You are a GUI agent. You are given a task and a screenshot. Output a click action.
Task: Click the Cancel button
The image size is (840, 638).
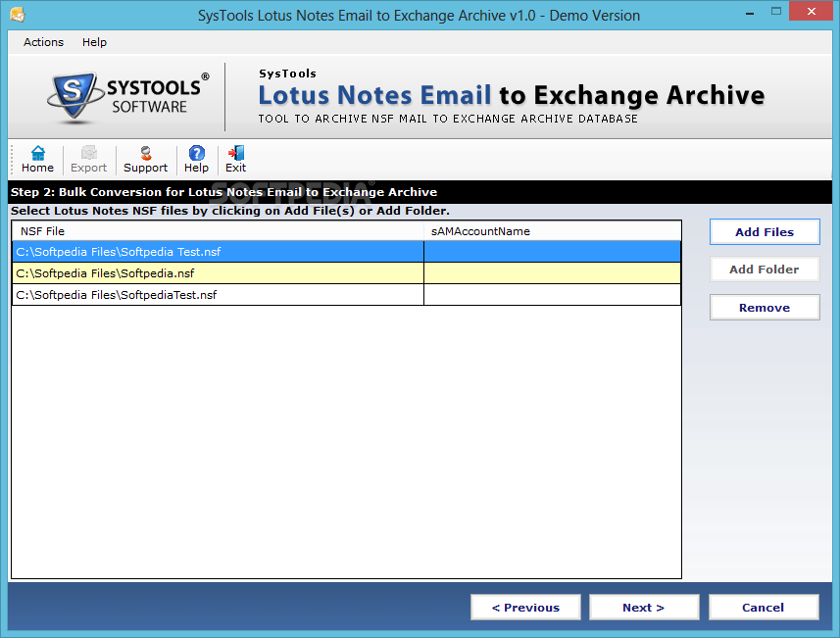764,608
